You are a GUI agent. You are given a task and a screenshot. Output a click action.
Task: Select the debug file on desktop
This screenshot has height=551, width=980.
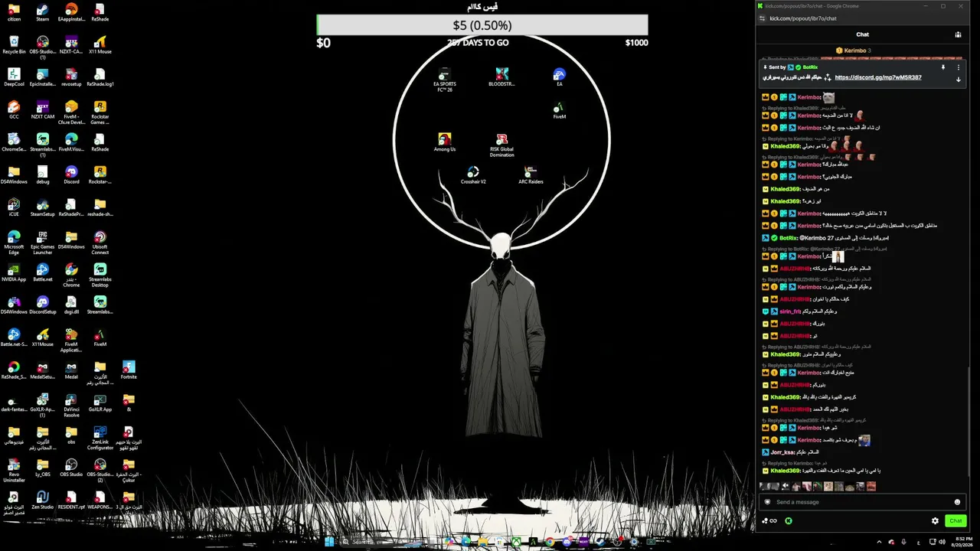click(43, 175)
